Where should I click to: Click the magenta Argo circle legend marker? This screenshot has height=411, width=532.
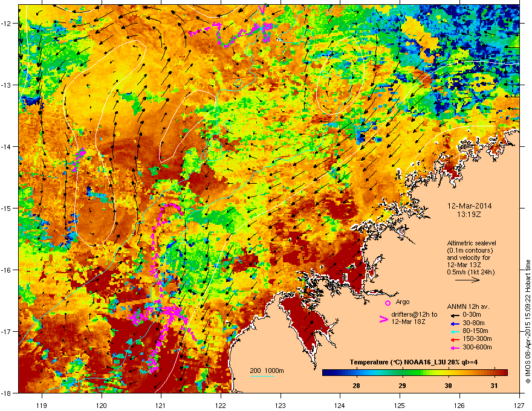click(388, 303)
